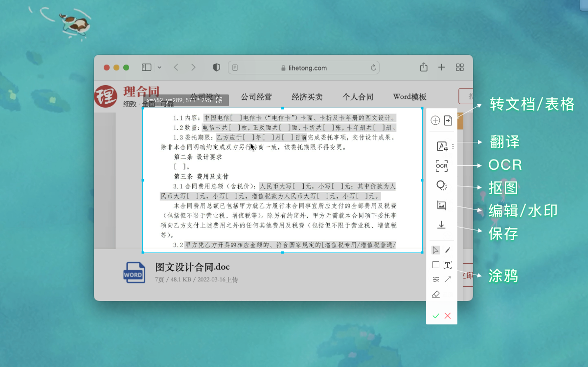Select the cutout (抠图) tool

click(x=441, y=185)
